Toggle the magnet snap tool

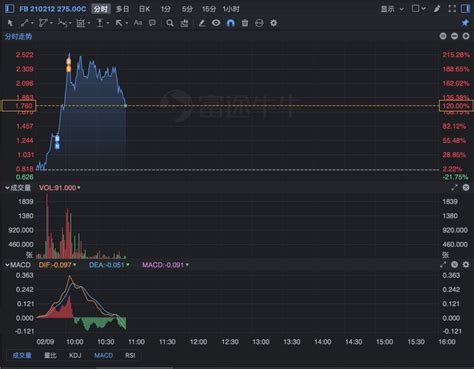tap(231, 23)
